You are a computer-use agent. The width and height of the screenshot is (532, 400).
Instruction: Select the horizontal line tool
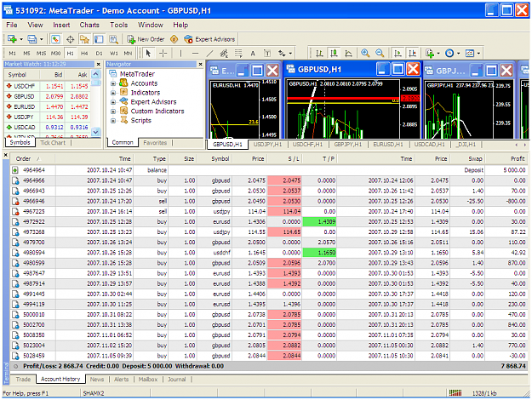tap(195, 54)
